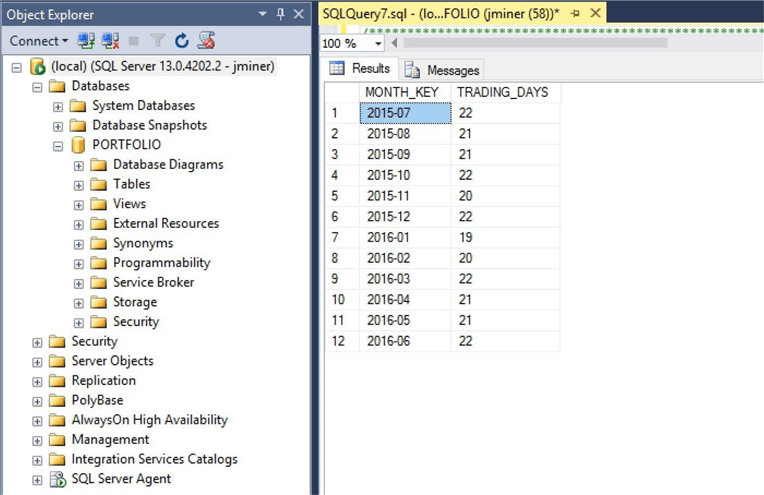The image size is (764, 495).
Task: Click the Disconnect server icon
Action: [x=109, y=41]
